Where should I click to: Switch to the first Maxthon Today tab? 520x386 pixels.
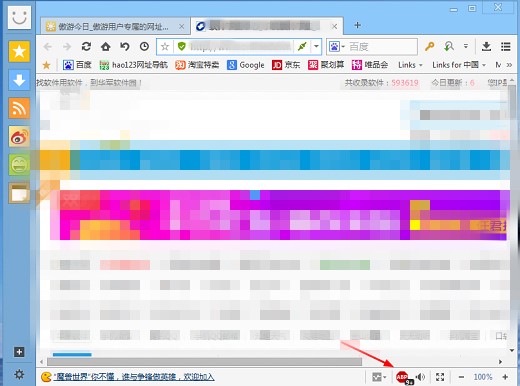[114, 26]
